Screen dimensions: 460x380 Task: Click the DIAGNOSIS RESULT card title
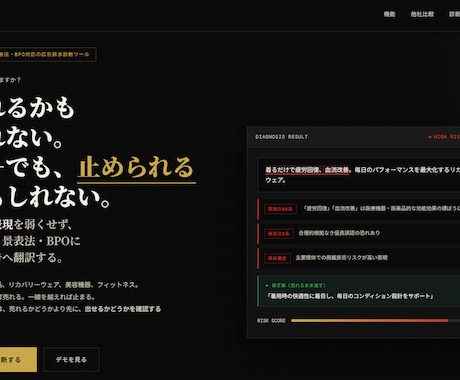coord(281,137)
